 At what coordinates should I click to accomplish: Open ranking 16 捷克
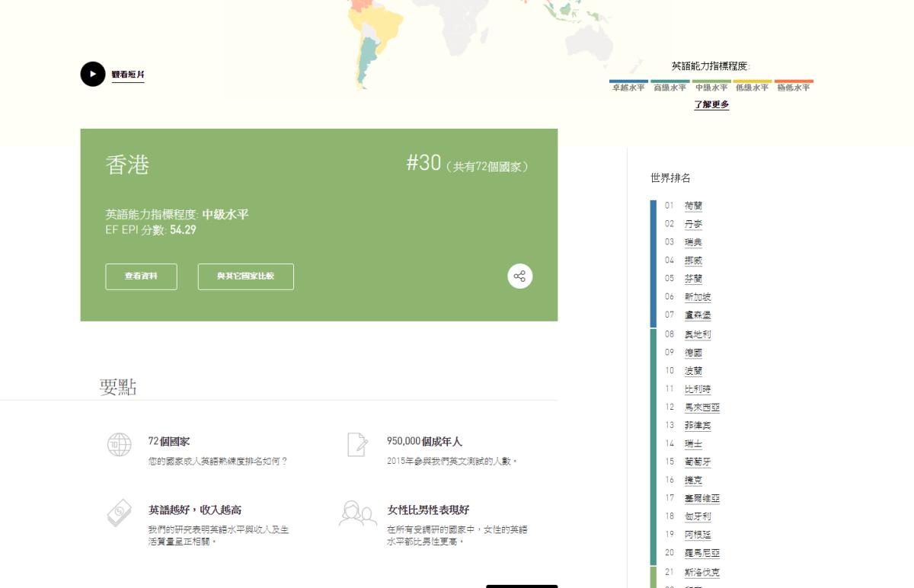tap(693, 480)
